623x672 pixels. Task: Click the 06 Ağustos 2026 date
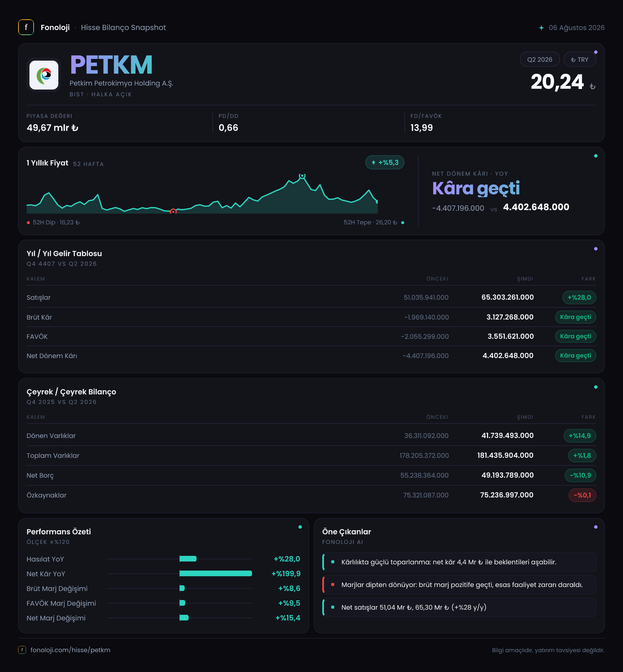click(577, 28)
